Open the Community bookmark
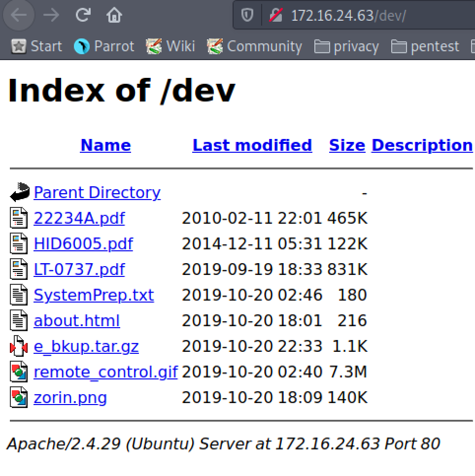 (254, 46)
